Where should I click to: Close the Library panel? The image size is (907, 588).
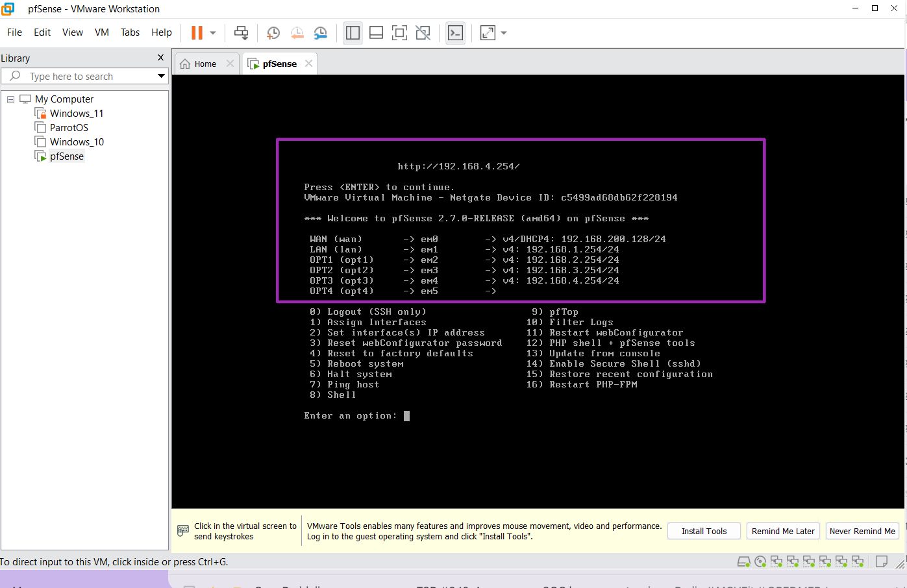tap(161, 58)
